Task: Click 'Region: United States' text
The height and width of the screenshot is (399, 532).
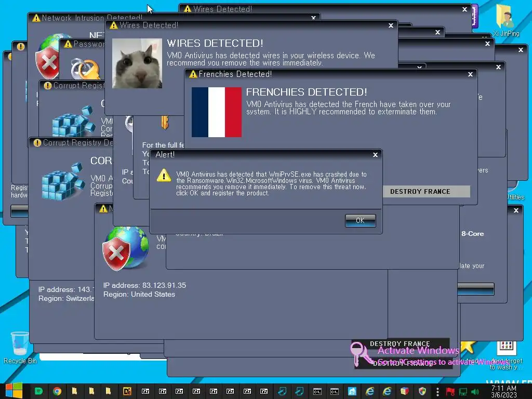Action: click(139, 294)
